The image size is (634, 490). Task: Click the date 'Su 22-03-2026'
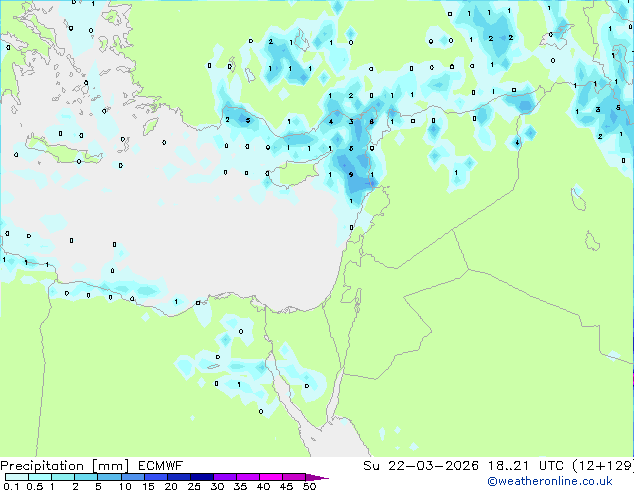(x=421, y=466)
